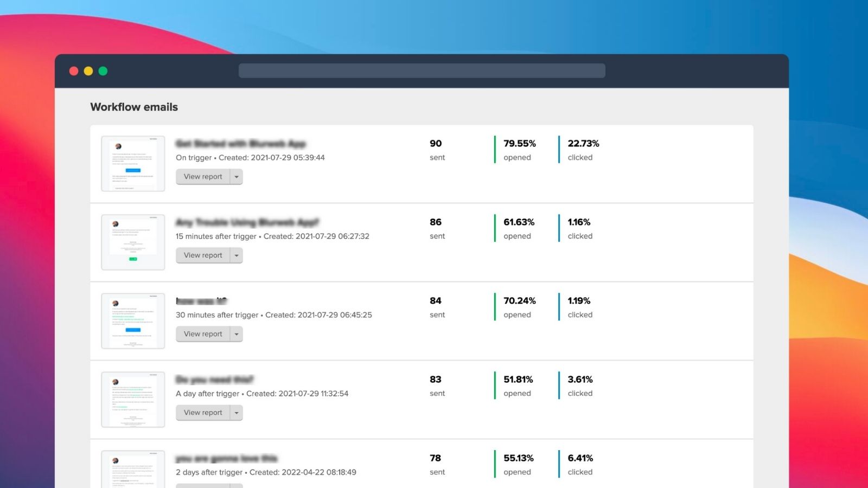The width and height of the screenshot is (868, 488).
Task: Select the 55.13% opened rate
Action: (519, 458)
